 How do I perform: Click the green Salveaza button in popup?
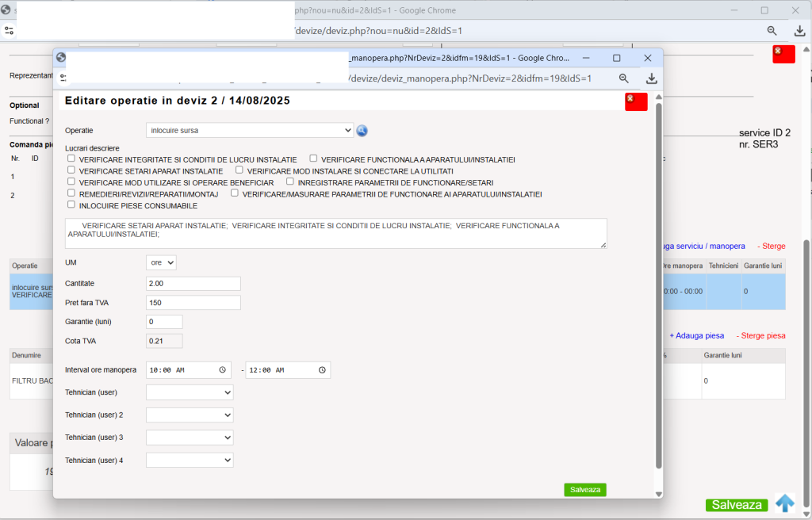coord(585,489)
